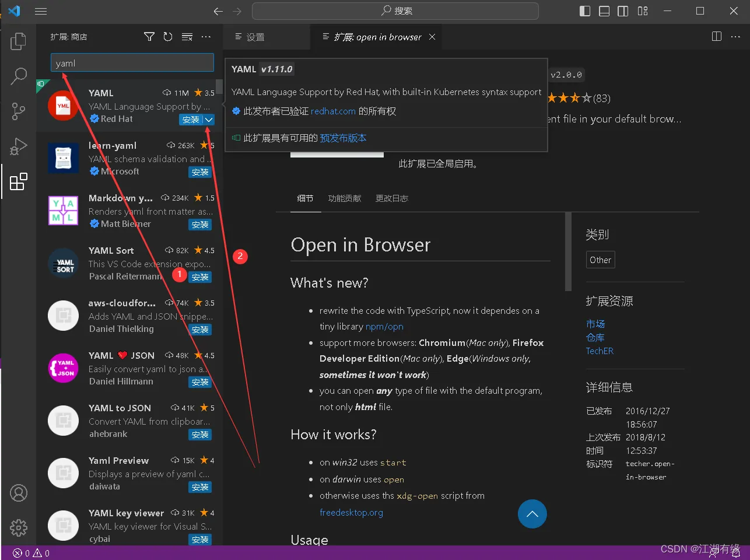
Task: Open install dropdown arrow for YAML
Action: click(x=209, y=120)
